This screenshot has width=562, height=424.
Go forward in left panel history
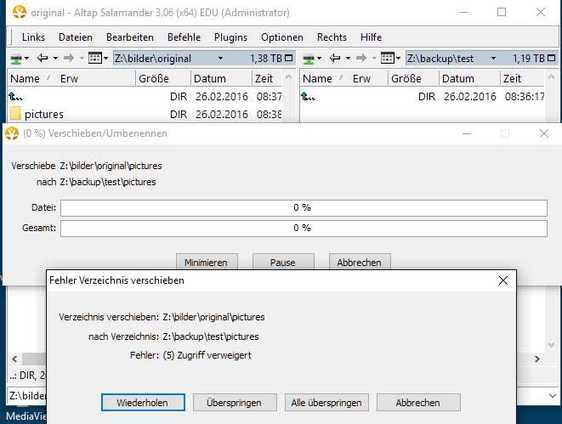tap(69, 58)
